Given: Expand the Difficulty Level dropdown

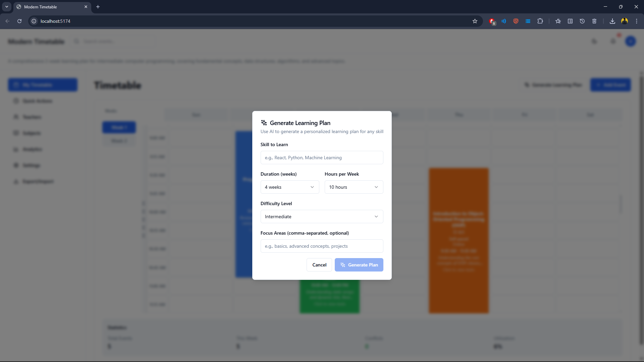Looking at the screenshot, I should click(x=322, y=217).
